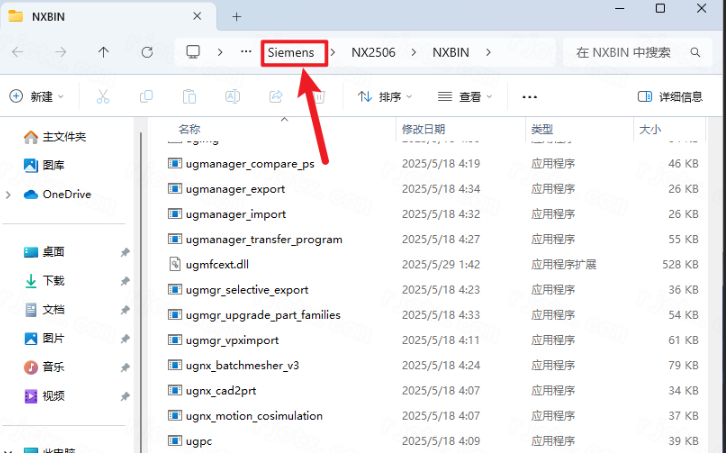Click the Back navigation arrow
Image resolution: width=726 pixels, height=453 pixels.
point(18,52)
